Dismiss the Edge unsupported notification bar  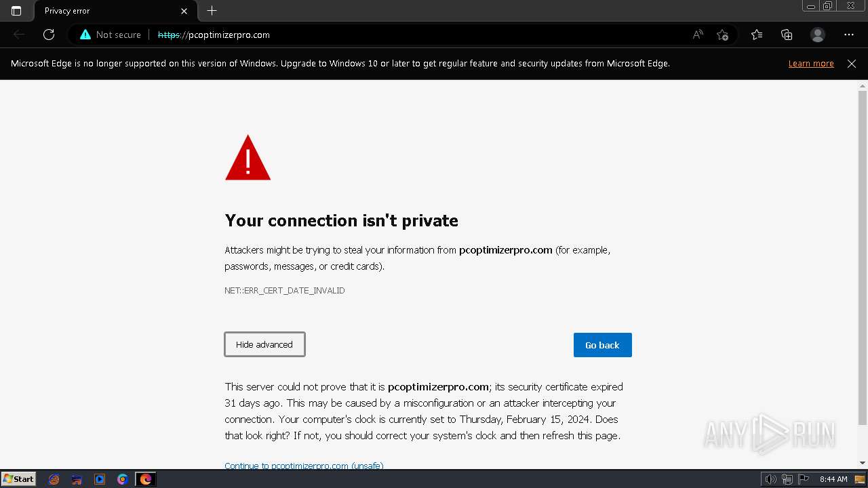[852, 64]
